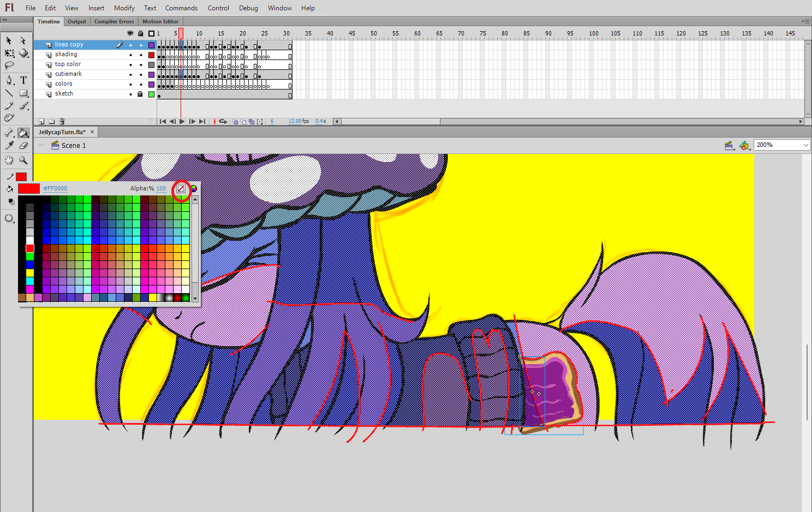Viewport: 812px width, 512px height.
Task: Step forward one frame
Action: 192,122
